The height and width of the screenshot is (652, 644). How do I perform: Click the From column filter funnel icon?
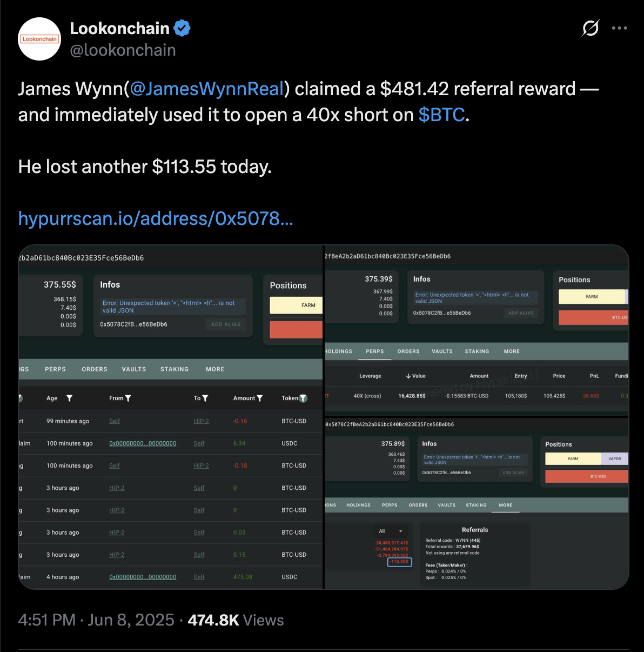(128, 398)
